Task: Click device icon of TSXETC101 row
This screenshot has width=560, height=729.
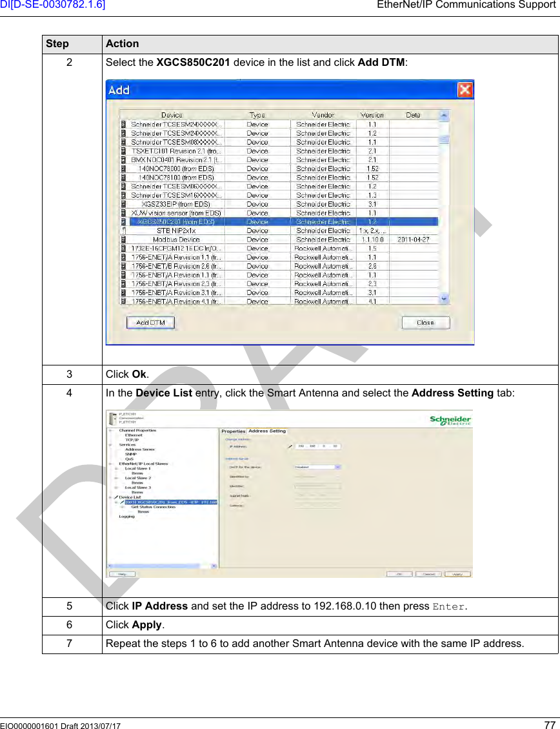Action: [123, 151]
